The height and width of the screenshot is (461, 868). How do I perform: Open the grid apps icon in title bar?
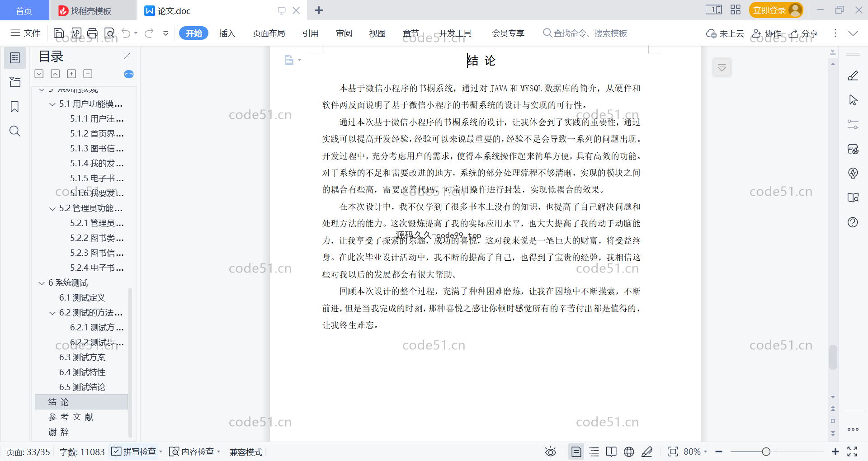coord(736,10)
